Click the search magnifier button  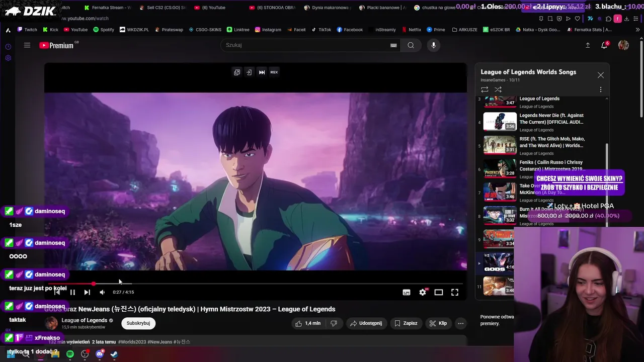411,45
